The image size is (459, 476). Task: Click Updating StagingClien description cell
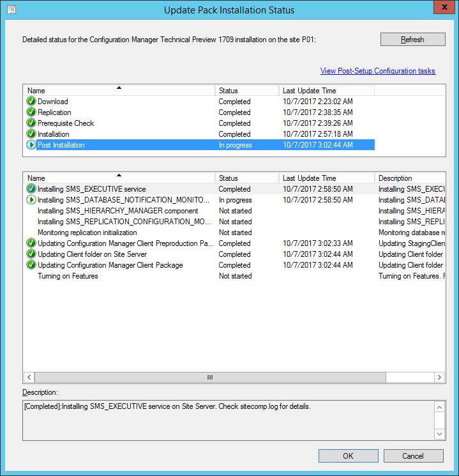pos(412,243)
